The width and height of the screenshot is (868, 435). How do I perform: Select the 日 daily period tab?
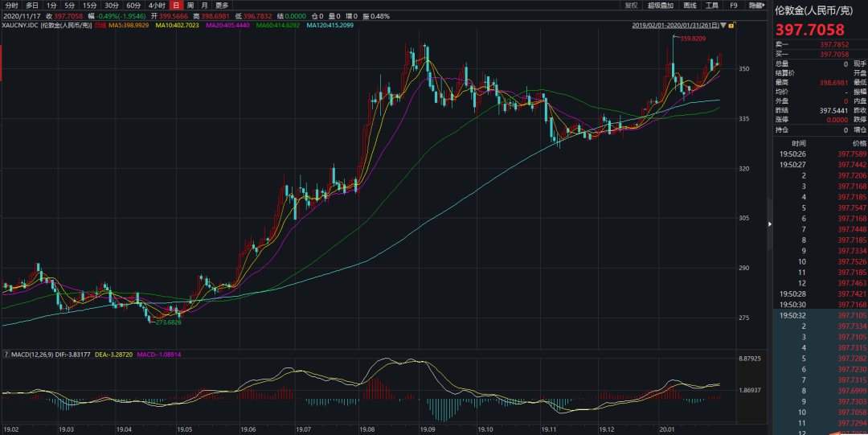coord(175,5)
